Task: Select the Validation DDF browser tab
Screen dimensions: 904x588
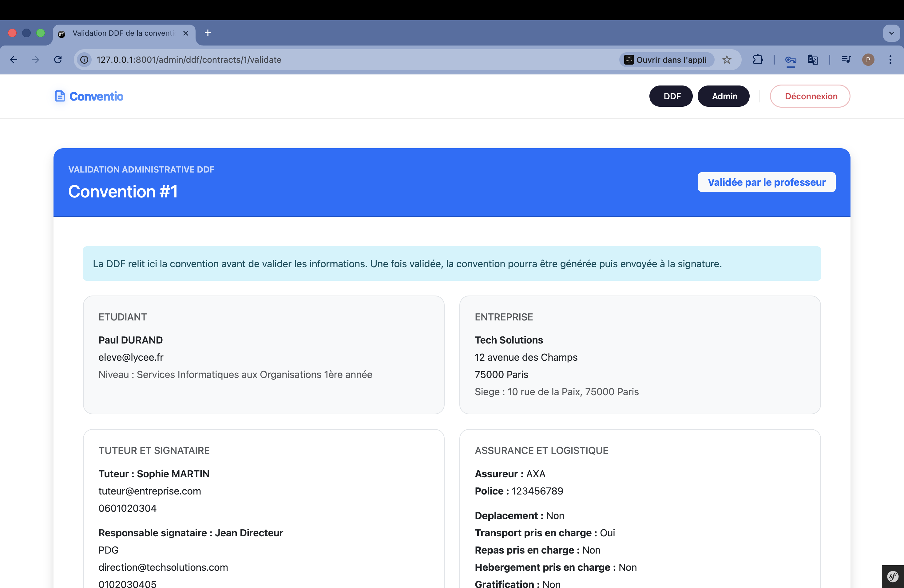Action: pyautogui.click(x=121, y=33)
